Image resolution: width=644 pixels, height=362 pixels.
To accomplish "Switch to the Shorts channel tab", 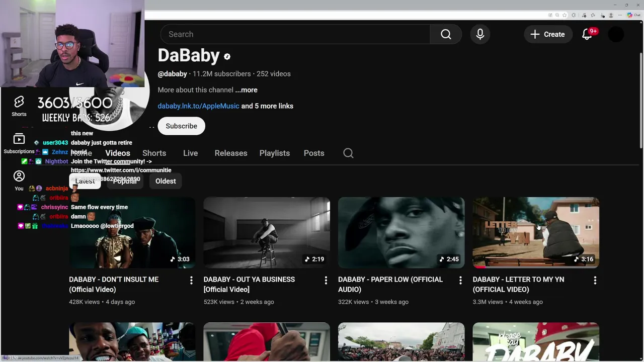I will [154, 153].
